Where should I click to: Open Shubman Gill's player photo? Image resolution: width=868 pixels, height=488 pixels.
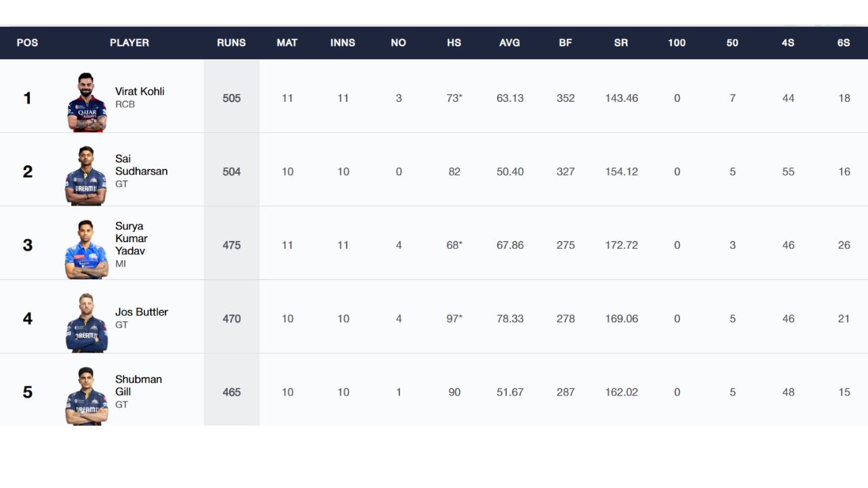click(x=86, y=396)
